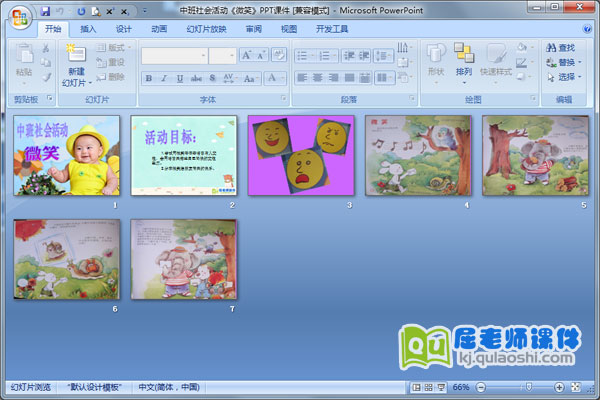Open the 开发工具 tab
This screenshot has width=600, height=400.
click(x=332, y=29)
